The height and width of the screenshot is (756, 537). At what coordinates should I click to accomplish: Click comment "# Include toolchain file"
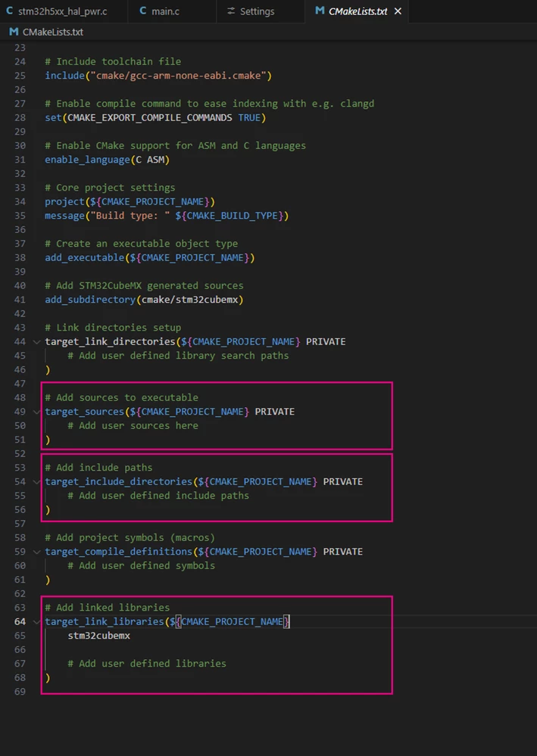(x=113, y=62)
